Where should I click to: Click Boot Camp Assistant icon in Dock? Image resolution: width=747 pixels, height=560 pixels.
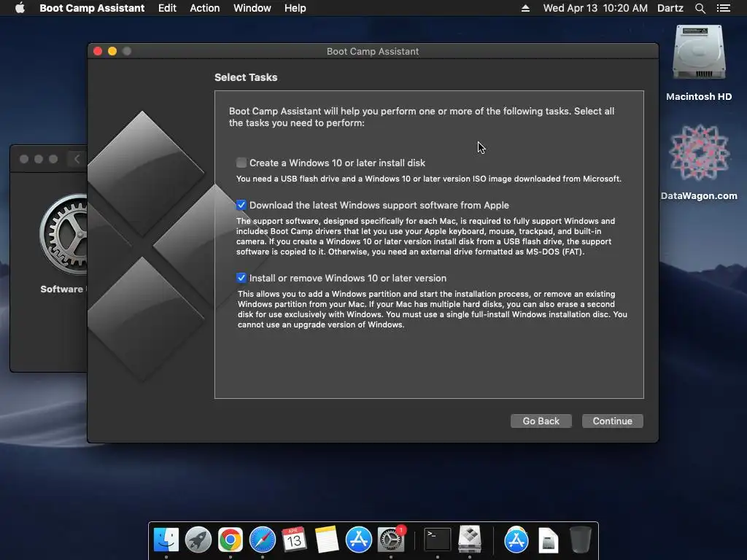(x=470, y=540)
